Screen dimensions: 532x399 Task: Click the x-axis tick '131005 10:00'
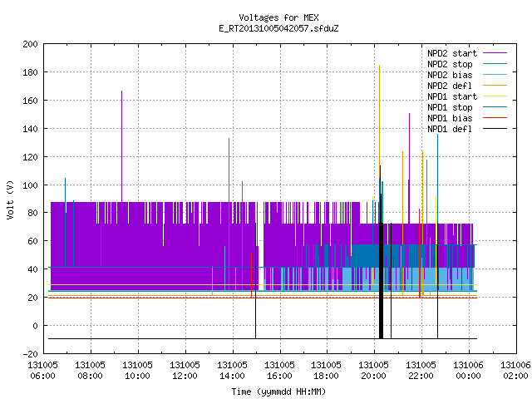[x=137, y=371]
